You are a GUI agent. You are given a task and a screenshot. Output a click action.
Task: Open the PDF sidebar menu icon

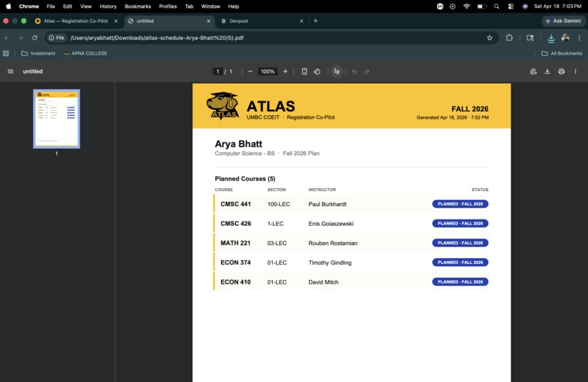pyautogui.click(x=10, y=71)
